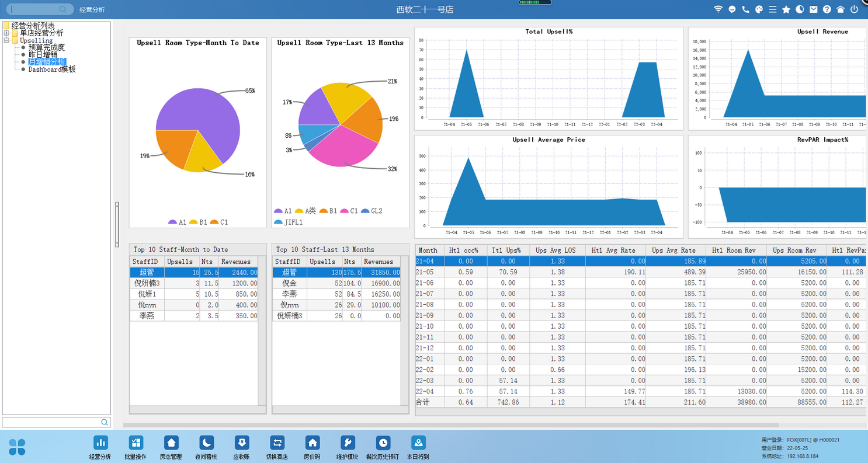Click the star favorites icon
The height and width of the screenshot is (463, 868).
click(786, 9)
